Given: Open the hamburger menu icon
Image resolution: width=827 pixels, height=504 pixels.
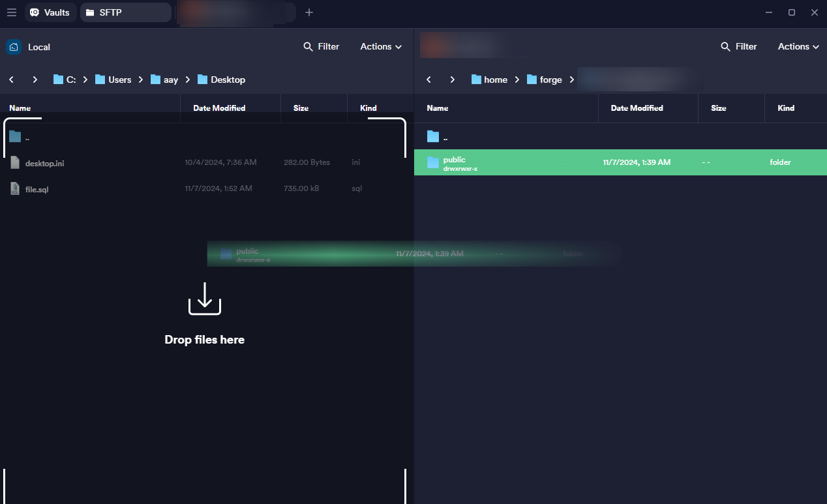Looking at the screenshot, I should point(11,12).
